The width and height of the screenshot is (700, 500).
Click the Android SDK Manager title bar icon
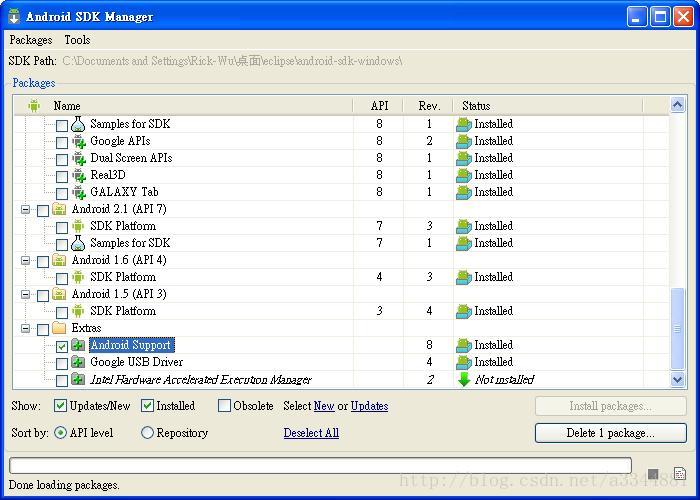point(14,17)
